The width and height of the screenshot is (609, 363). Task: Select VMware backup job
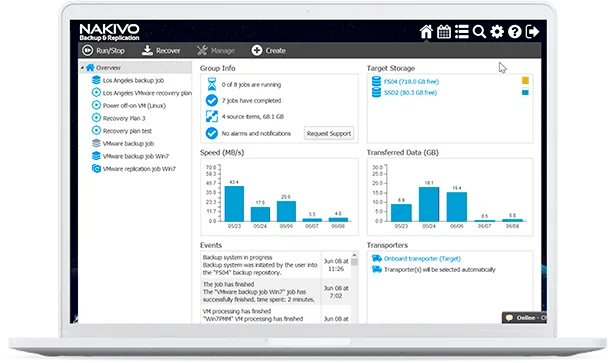pyautogui.click(x=128, y=144)
